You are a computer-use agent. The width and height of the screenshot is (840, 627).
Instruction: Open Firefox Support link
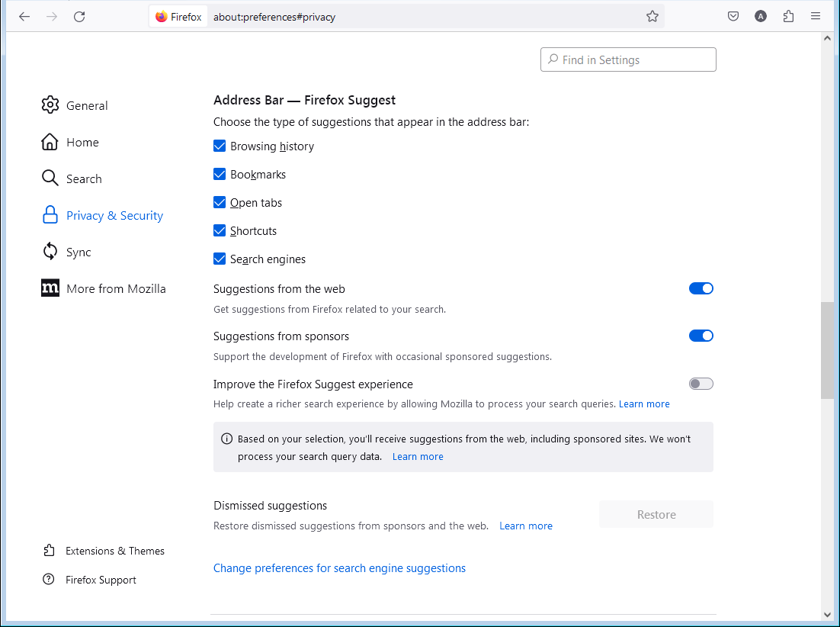[x=101, y=580]
